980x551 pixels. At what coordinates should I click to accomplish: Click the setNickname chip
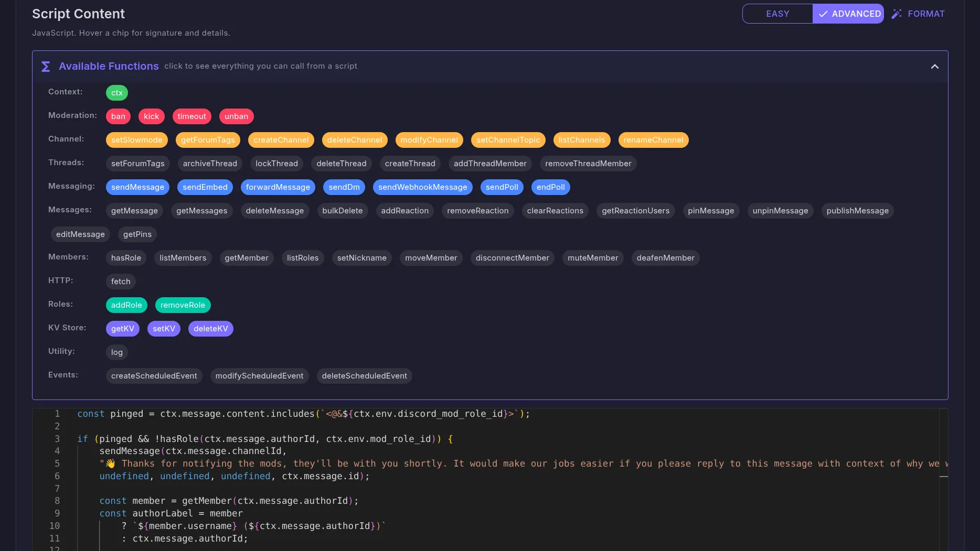362,258
